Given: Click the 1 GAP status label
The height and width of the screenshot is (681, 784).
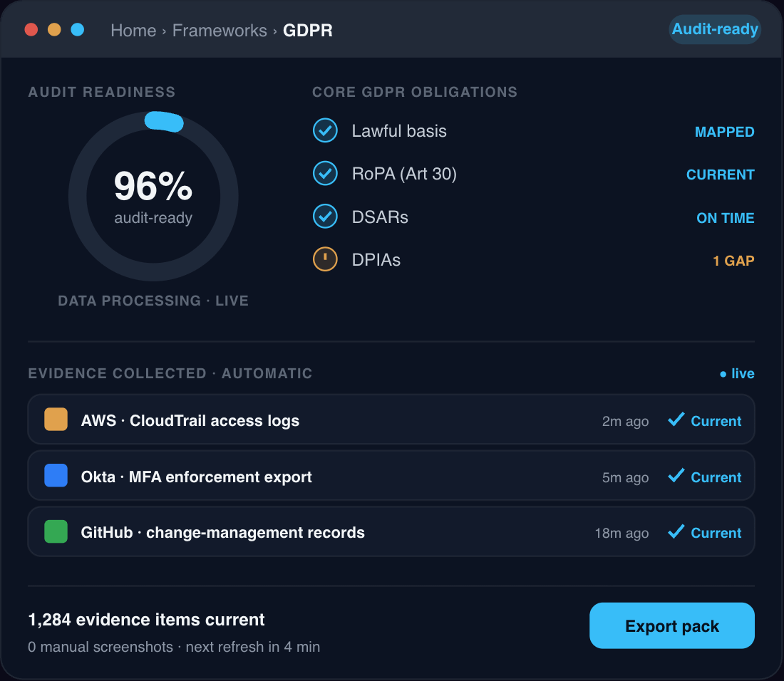Looking at the screenshot, I should [733, 261].
